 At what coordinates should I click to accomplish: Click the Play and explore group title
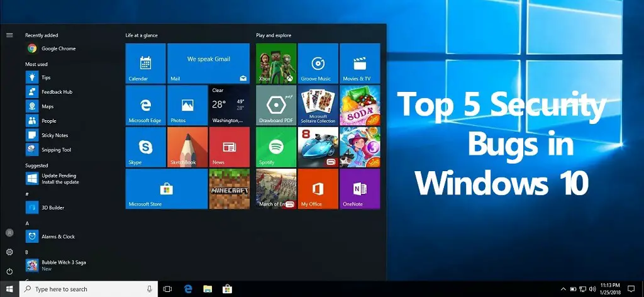pyautogui.click(x=274, y=35)
